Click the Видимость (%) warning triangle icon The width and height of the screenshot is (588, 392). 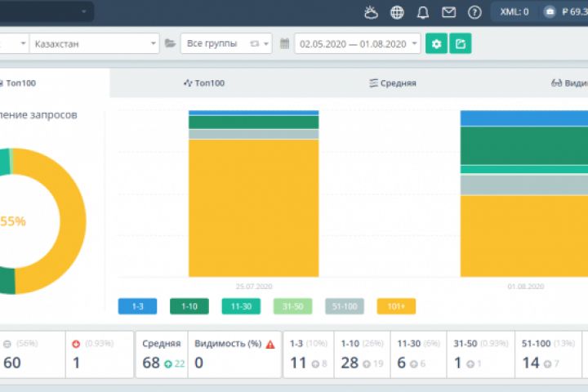(270, 344)
